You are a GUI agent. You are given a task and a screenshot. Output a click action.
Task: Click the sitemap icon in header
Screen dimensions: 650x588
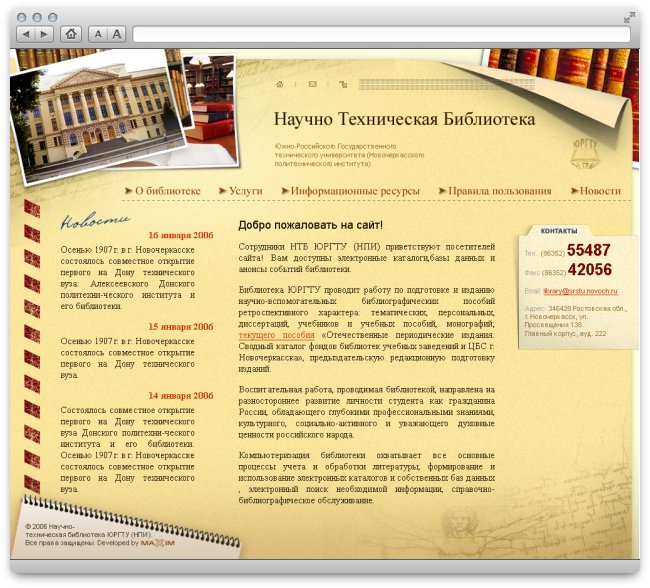click(343, 85)
